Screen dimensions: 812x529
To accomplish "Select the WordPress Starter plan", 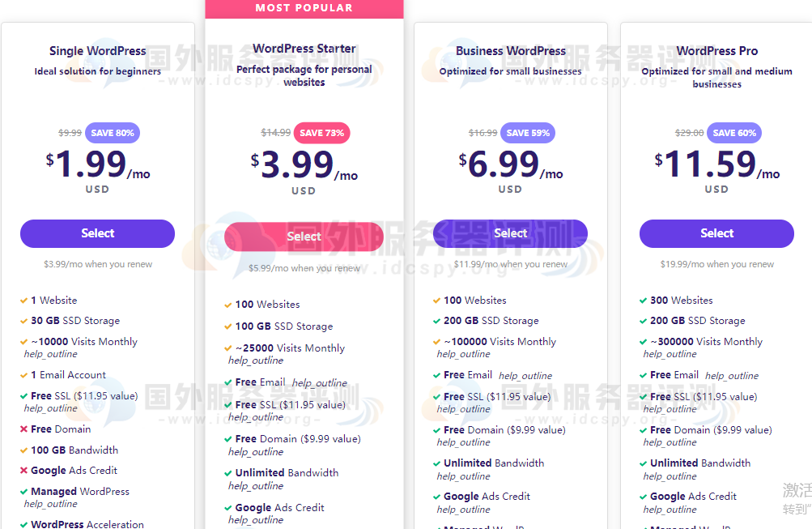I will pyautogui.click(x=304, y=237).
